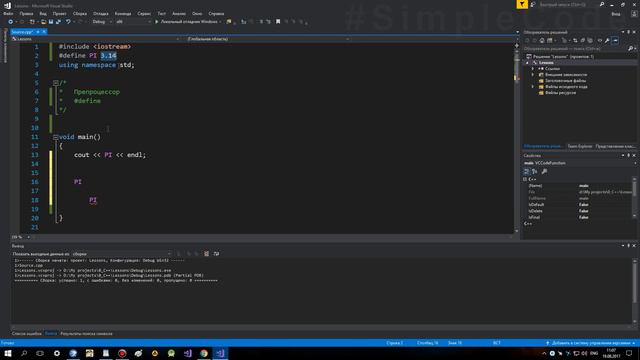Click the wrench property pages icon in Properties panel
Screen dimensions: 640x360
pyautogui.click(x=544, y=171)
